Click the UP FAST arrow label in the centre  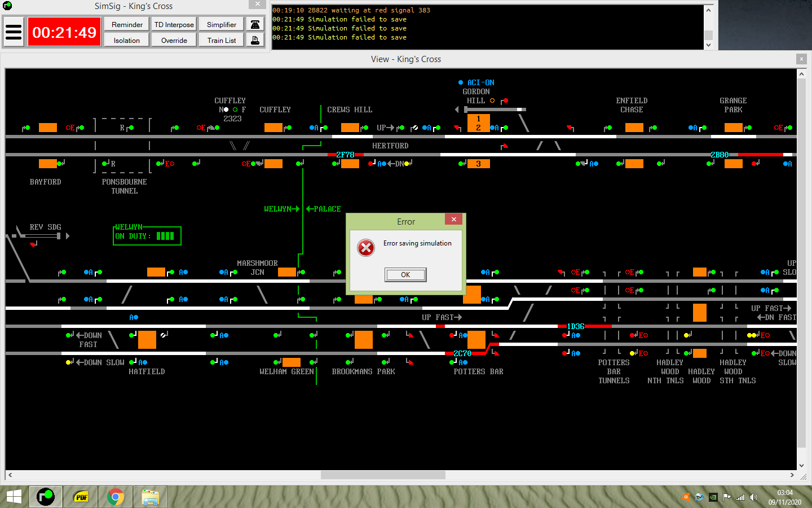coord(442,317)
